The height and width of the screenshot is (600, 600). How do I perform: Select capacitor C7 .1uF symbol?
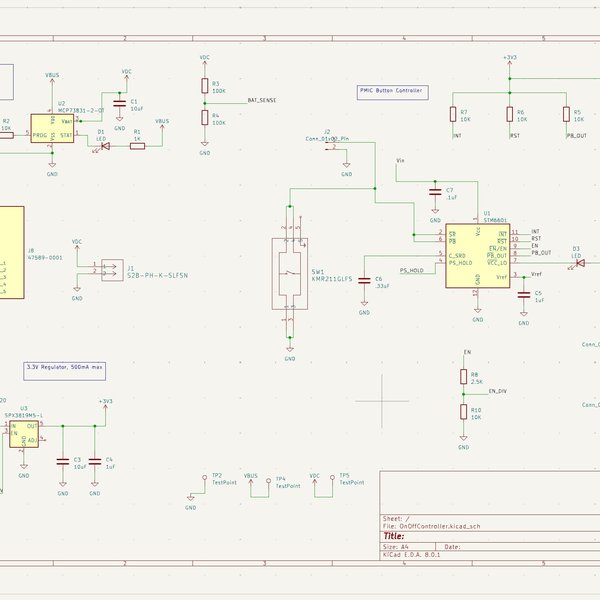[x=435, y=192]
